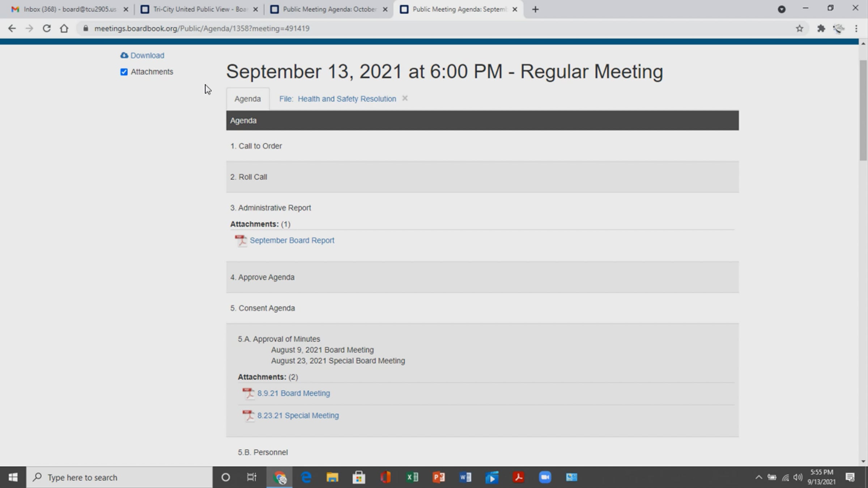This screenshot has width=868, height=488.
Task: Open the new tab plus button
Action: coord(536,9)
